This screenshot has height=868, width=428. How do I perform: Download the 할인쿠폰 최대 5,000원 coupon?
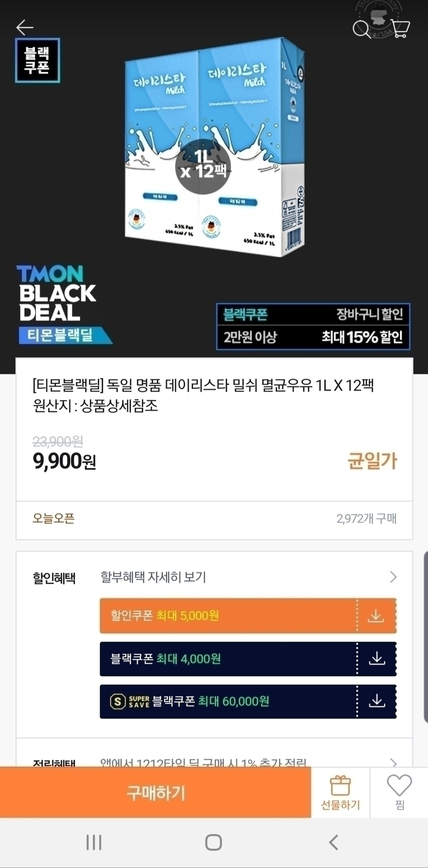(376, 616)
